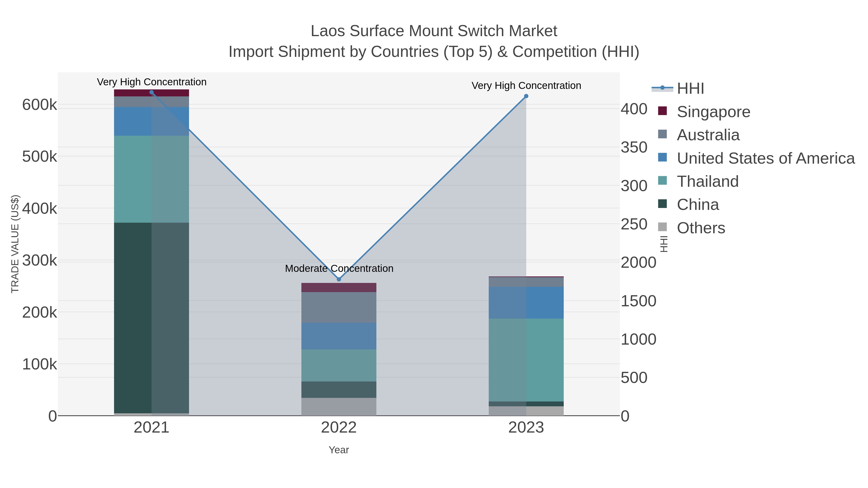
Task: Click the United States segment of 2023 bar
Action: coord(526,303)
